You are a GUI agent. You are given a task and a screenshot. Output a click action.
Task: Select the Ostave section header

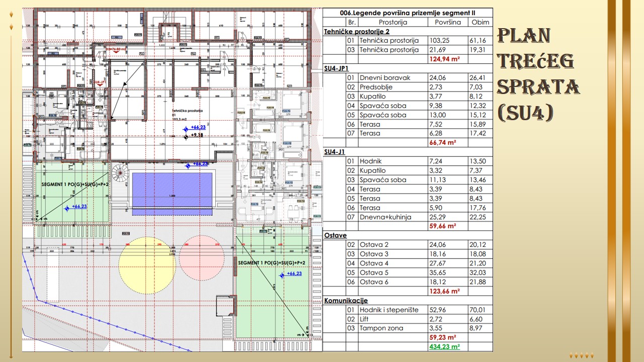(x=335, y=235)
